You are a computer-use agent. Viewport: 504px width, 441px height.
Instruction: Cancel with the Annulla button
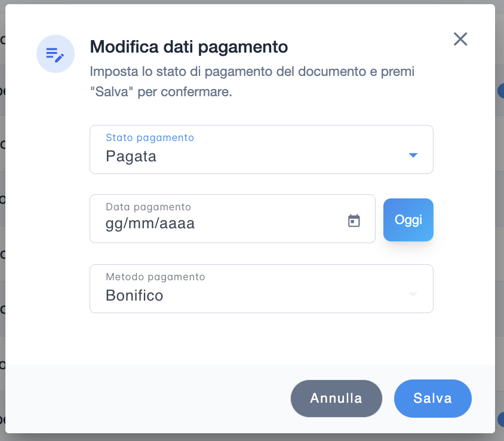[x=336, y=398]
